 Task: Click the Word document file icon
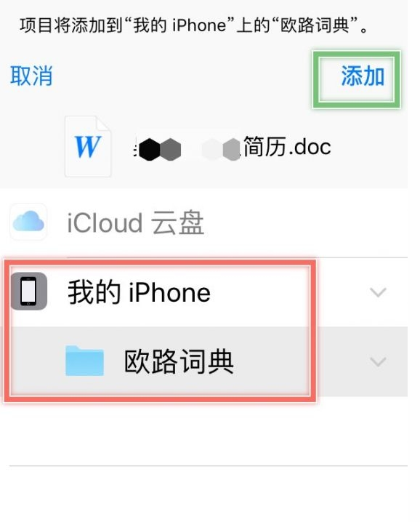click(x=88, y=146)
